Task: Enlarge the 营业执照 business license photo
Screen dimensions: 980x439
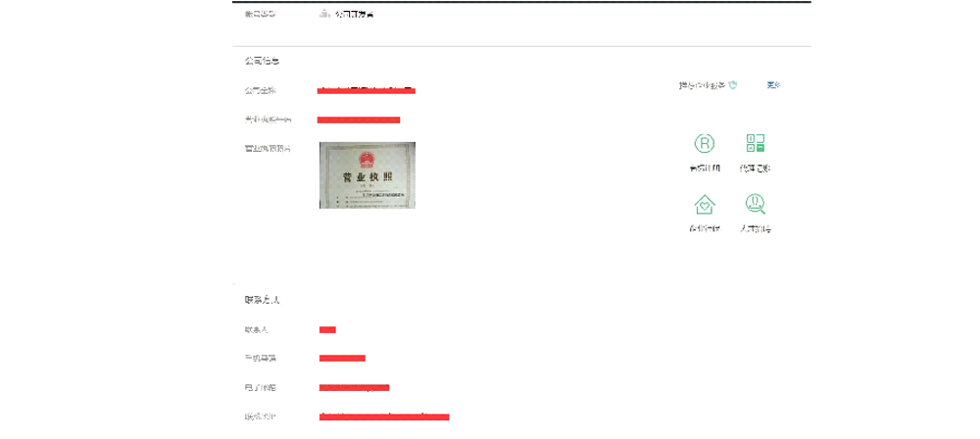Action: 367,175
